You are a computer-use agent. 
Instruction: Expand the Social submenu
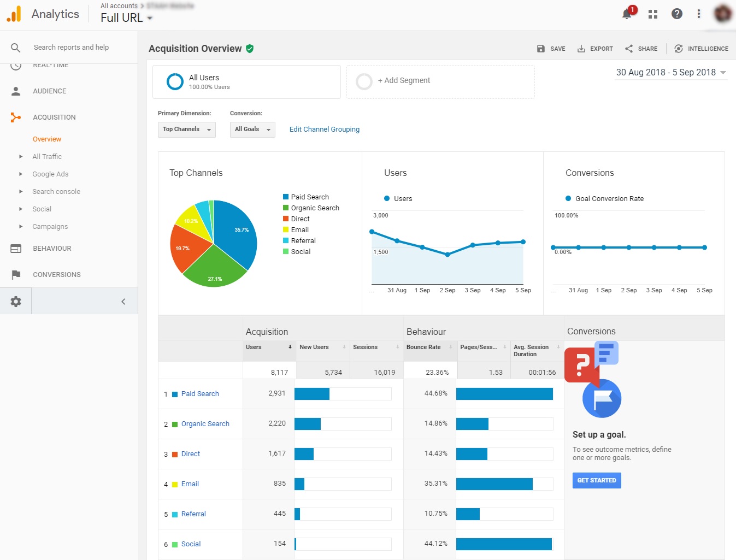pos(21,209)
